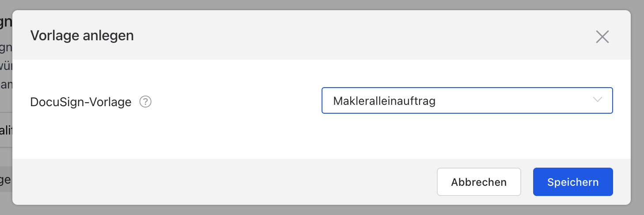The height and width of the screenshot is (215, 644).
Task: Show help for DocuSign-Vorlage
Action: point(145,102)
